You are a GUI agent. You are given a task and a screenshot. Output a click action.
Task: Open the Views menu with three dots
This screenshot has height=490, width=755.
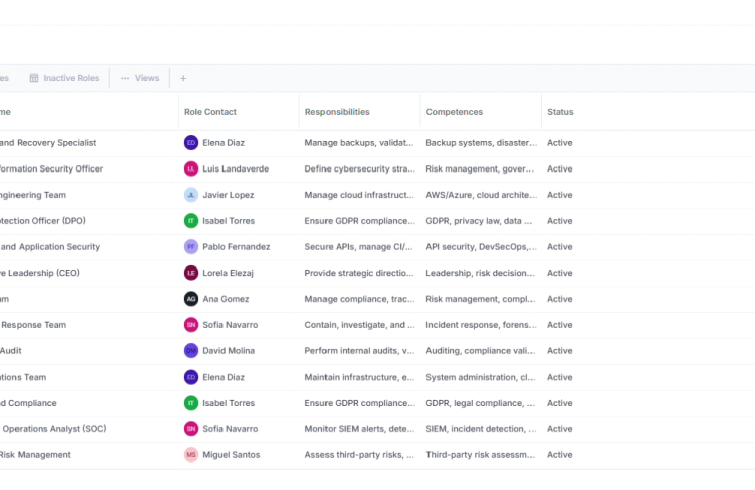(x=140, y=78)
